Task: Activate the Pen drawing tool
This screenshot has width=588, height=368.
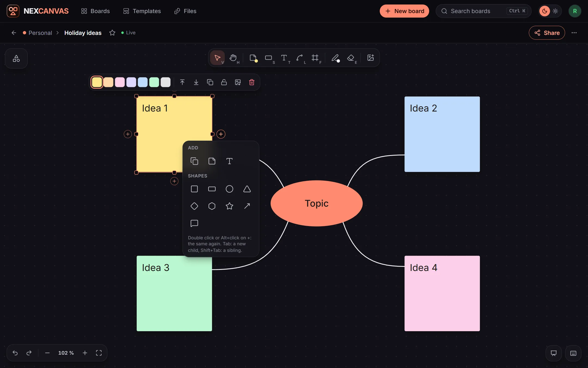Action: click(x=335, y=58)
